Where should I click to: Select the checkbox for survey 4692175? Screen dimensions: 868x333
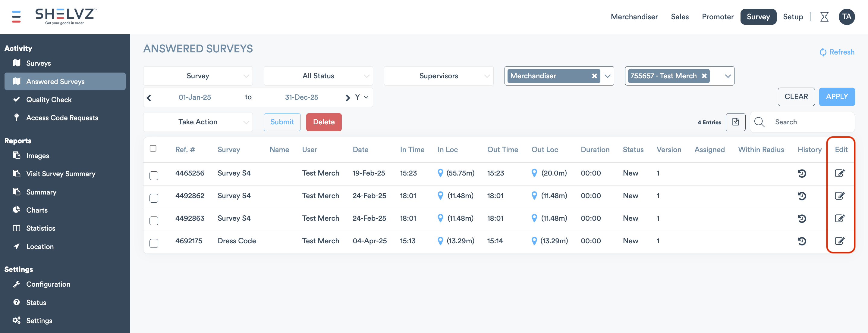(154, 244)
